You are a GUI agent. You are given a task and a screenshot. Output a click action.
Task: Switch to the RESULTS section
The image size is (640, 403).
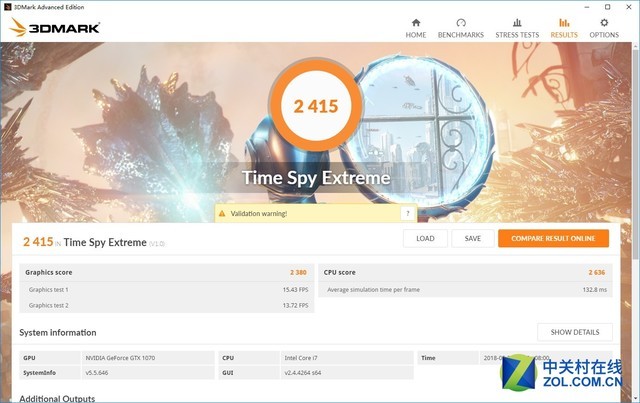[564, 28]
